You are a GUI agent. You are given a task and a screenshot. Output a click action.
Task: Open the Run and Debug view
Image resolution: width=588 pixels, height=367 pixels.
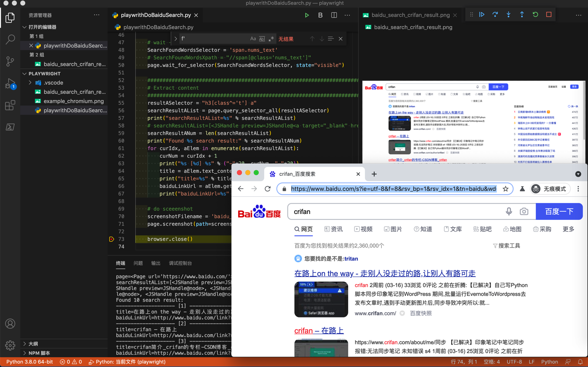pos(10,84)
